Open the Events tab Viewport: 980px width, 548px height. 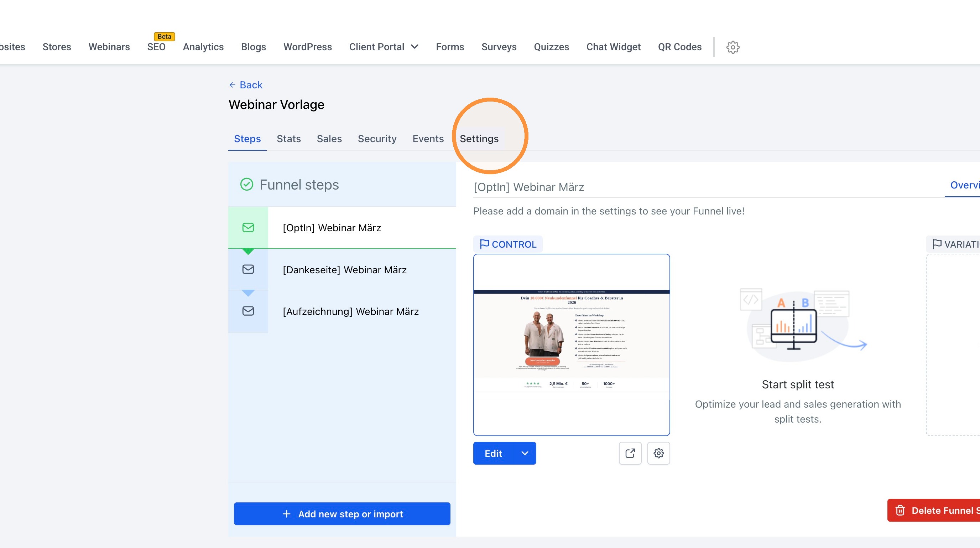click(428, 139)
